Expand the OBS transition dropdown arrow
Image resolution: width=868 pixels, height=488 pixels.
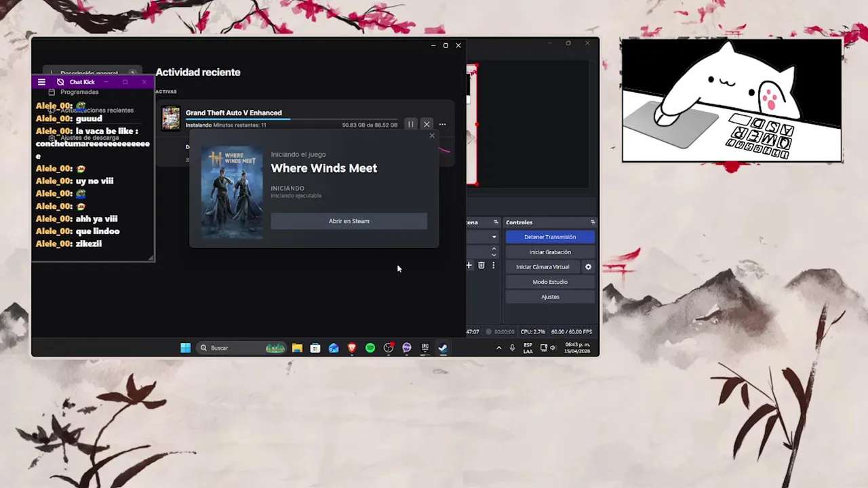point(494,237)
